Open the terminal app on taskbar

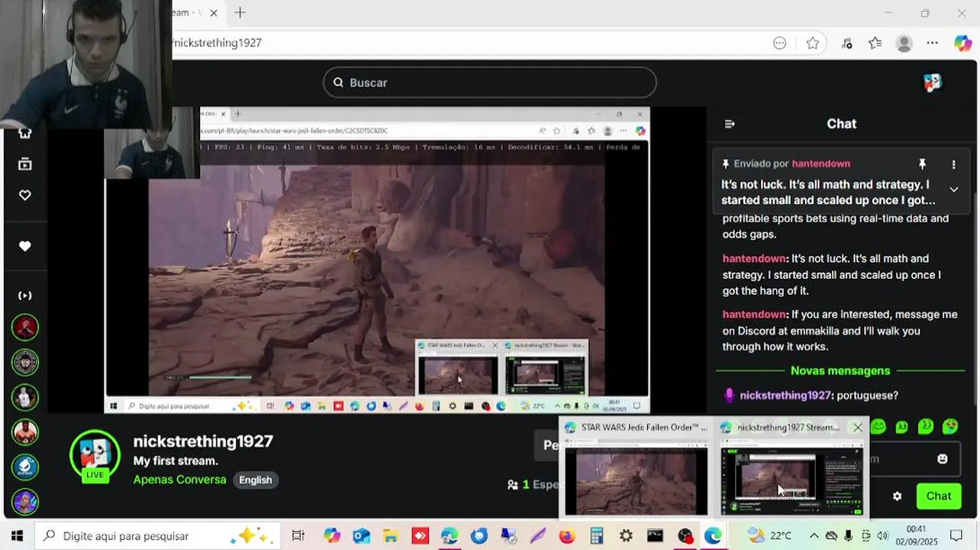click(x=655, y=536)
